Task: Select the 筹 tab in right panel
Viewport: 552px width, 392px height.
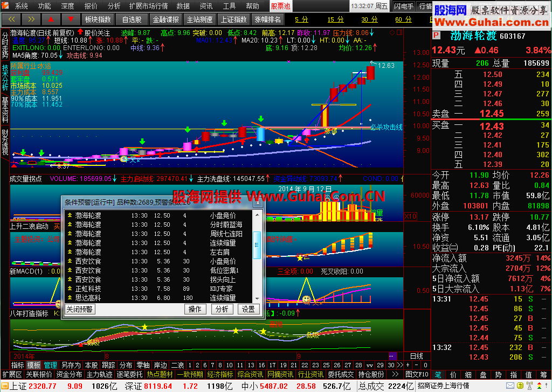Action: [543, 374]
